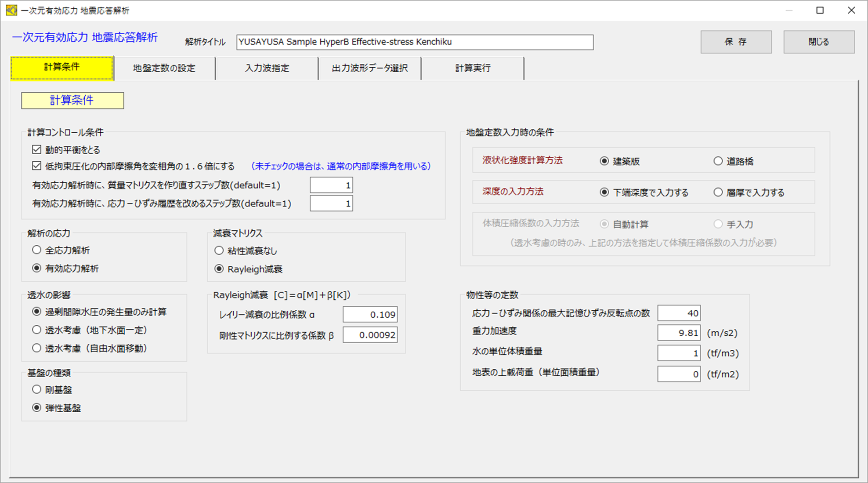The height and width of the screenshot is (483, 868).
Task: Switch to the 入力波指定 tab
Action: click(267, 68)
